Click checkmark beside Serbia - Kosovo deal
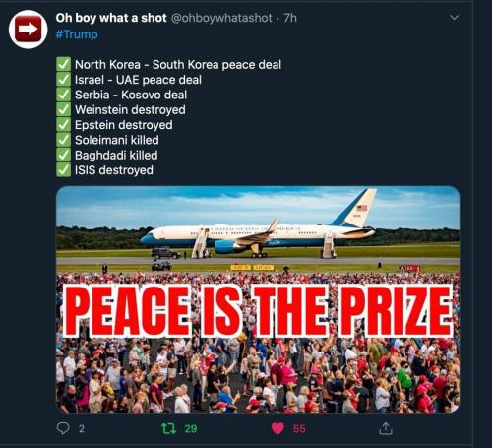This screenshot has height=448, width=492. point(63,95)
